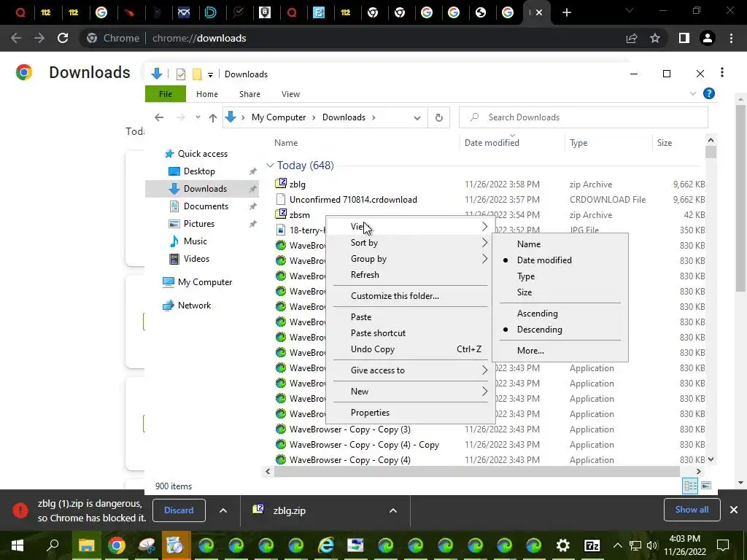Switch to details view icon in status bar
This screenshot has width=747, height=560.
690,486
